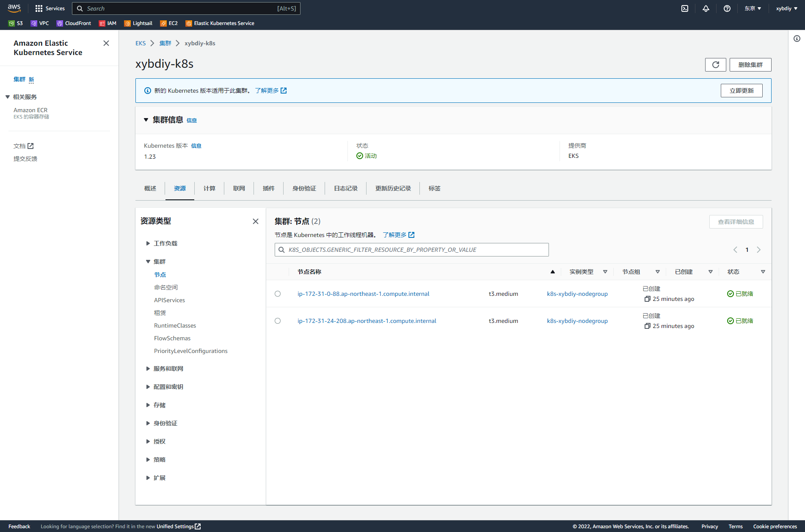Switch to the 联网 tab
Image resolution: width=805 pixels, height=532 pixels.
pos(239,188)
